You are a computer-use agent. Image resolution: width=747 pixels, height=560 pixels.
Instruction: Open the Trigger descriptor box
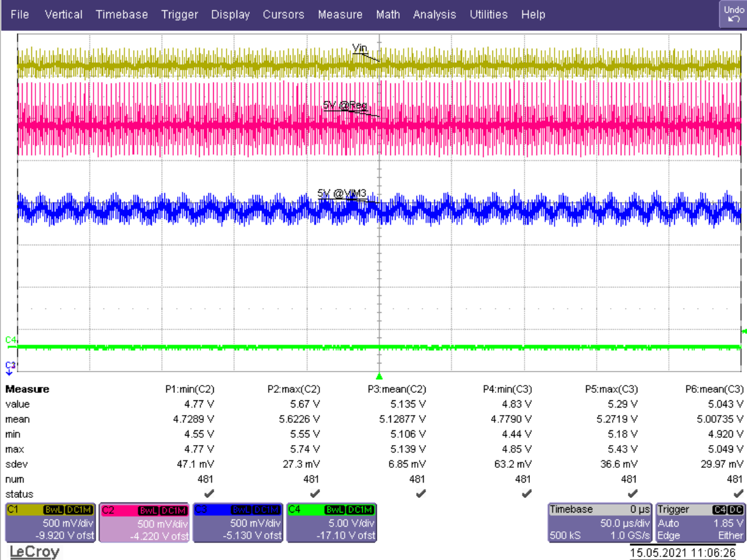click(700, 523)
